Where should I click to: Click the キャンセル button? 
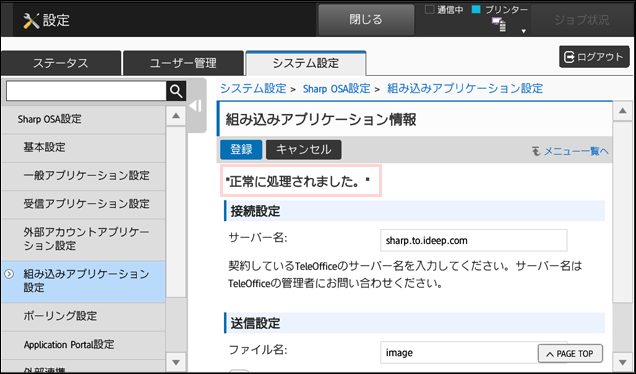click(x=303, y=149)
